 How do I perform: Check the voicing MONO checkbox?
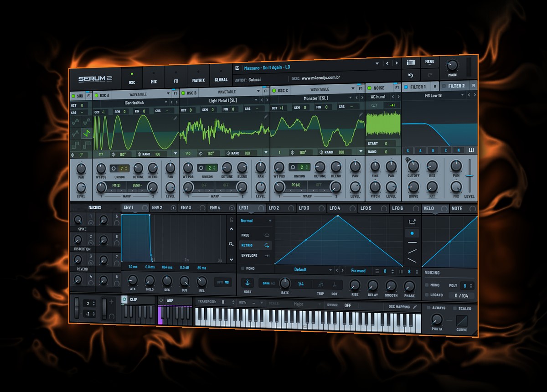427,285
